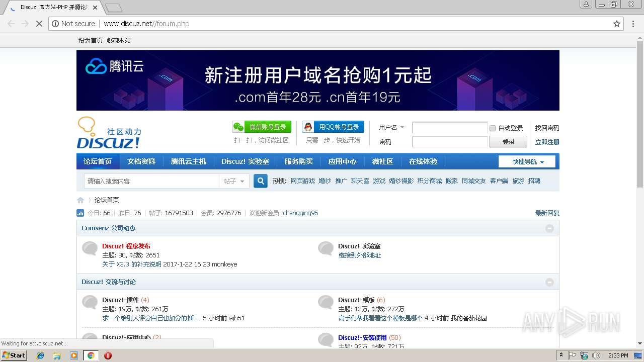Open the Chrome three-dot menu
The height and width of the screenshot is (362, 644).
tap(633, 24)
